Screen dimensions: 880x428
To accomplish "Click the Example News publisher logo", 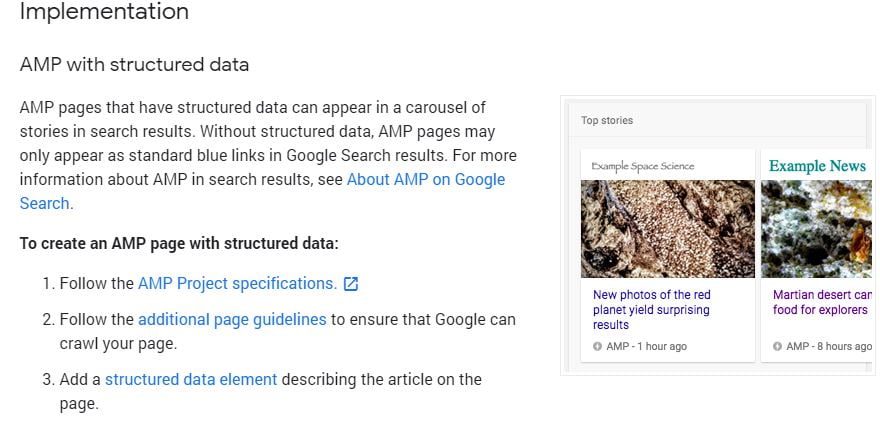I will pos(817,166).
